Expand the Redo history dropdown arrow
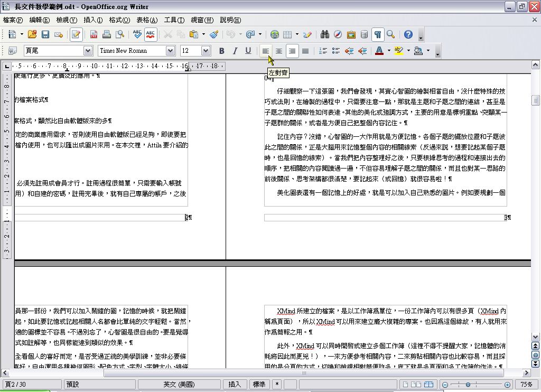541x392 pixels. tap(260, 34)
